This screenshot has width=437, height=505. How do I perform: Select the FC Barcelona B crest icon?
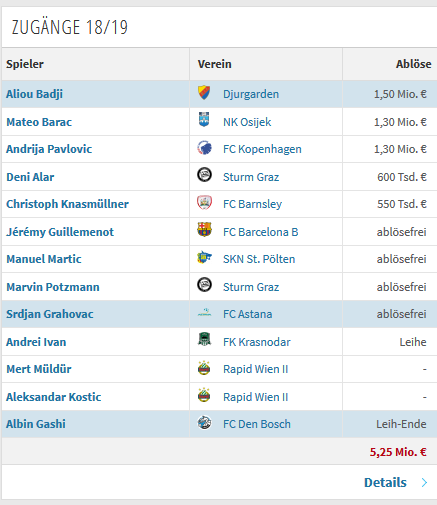pyautogui.click(x=204, y=230)
